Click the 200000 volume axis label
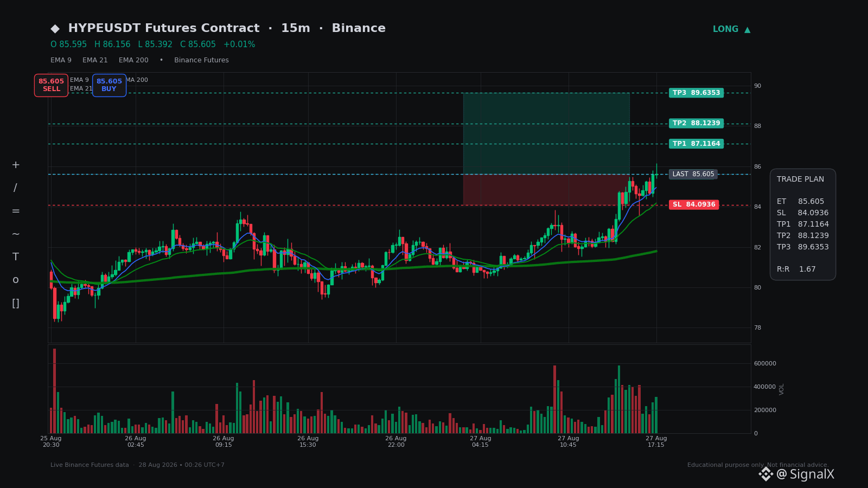The height and width of the screenshot is (488, 868). (765, 410)
